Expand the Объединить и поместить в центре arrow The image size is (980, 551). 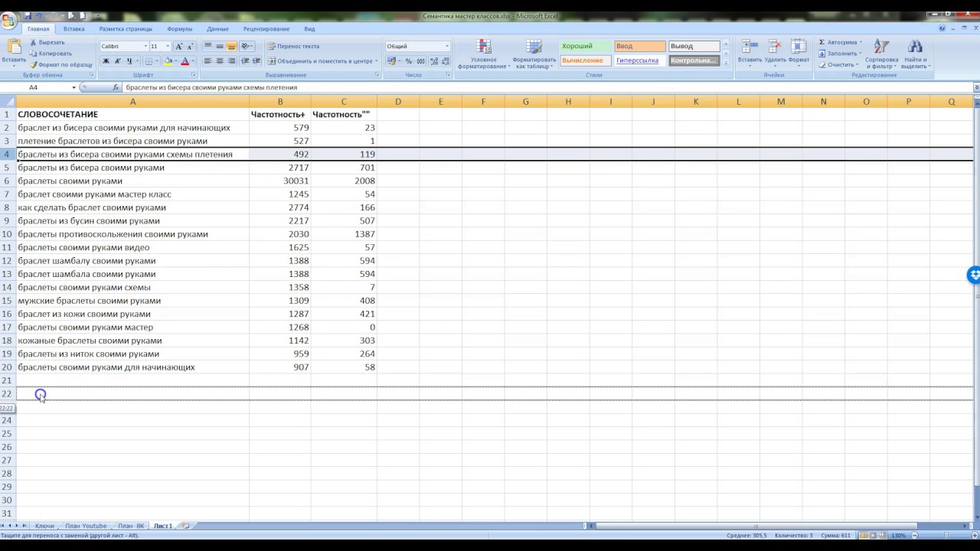376,61
